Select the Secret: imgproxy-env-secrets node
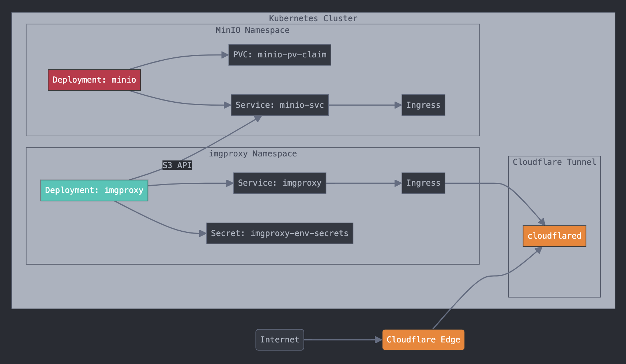Screen dimensions: 626x364 pyautogui.click(x=280, y=234)
